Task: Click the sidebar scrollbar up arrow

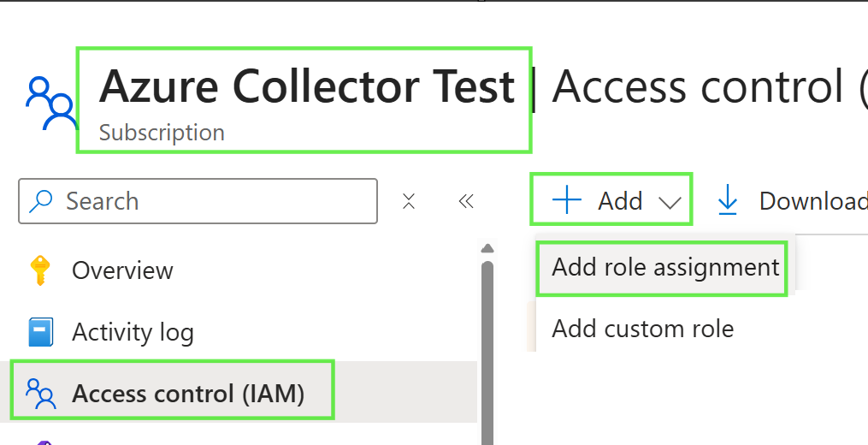Action: click(x=487, y=248)
